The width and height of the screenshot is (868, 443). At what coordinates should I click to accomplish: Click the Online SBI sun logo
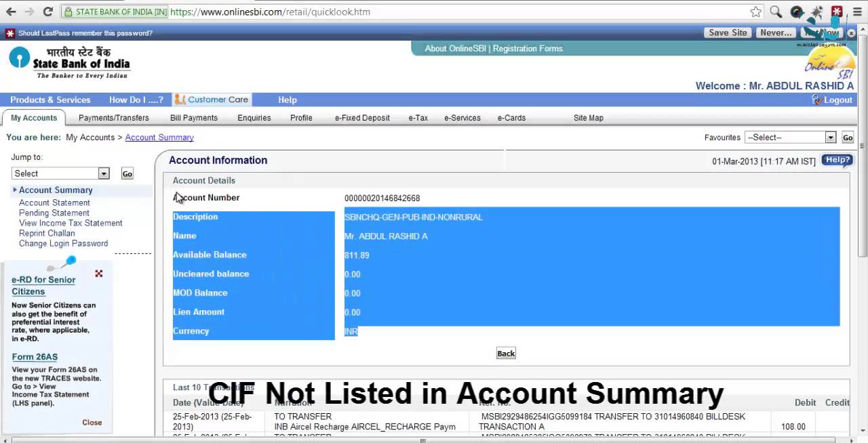830,63
